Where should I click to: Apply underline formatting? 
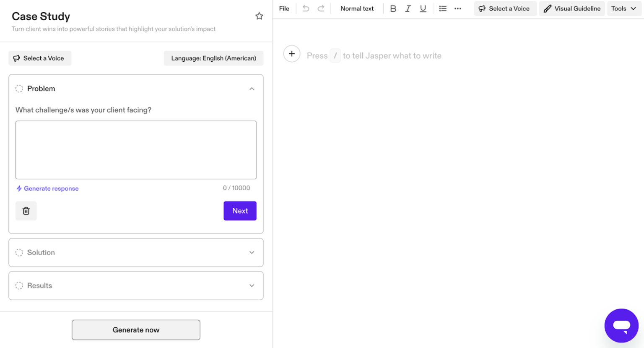click(x=423, y=8)
